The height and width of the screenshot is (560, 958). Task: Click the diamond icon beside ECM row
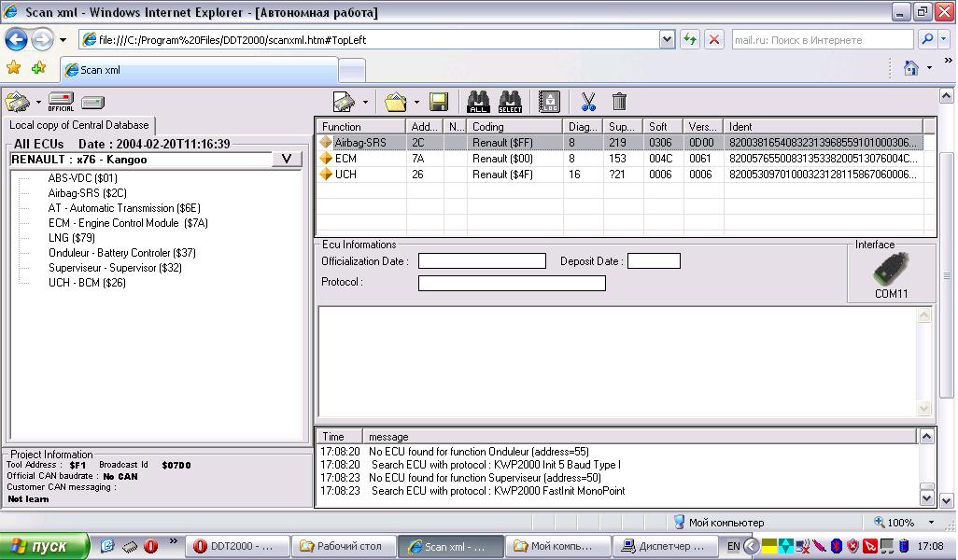(x=326, y=158)
